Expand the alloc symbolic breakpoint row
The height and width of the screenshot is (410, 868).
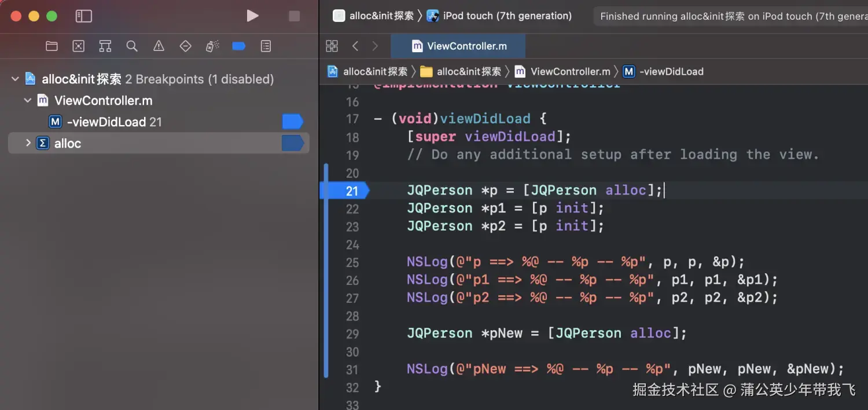coord(28,142)
